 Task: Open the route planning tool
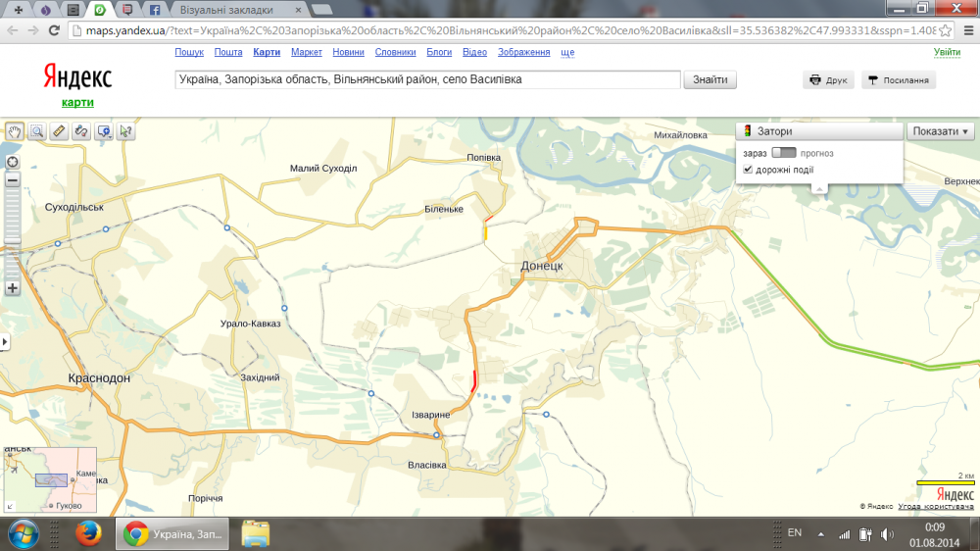81,131
